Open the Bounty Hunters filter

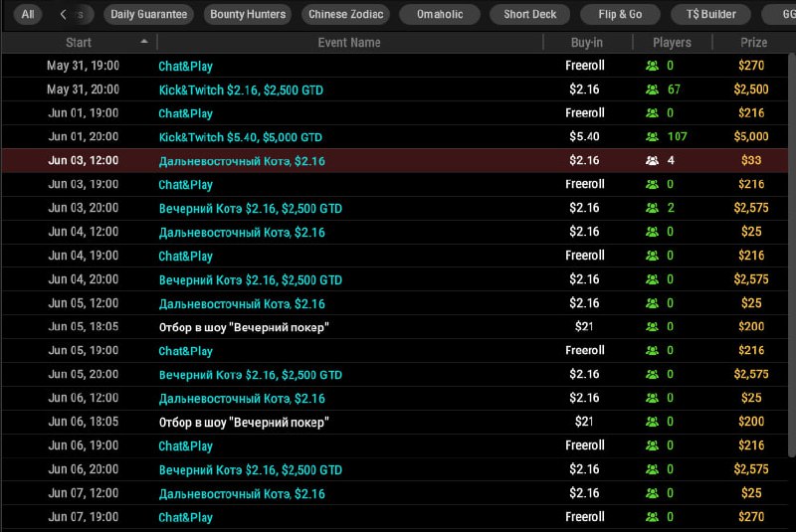point(248,14)
